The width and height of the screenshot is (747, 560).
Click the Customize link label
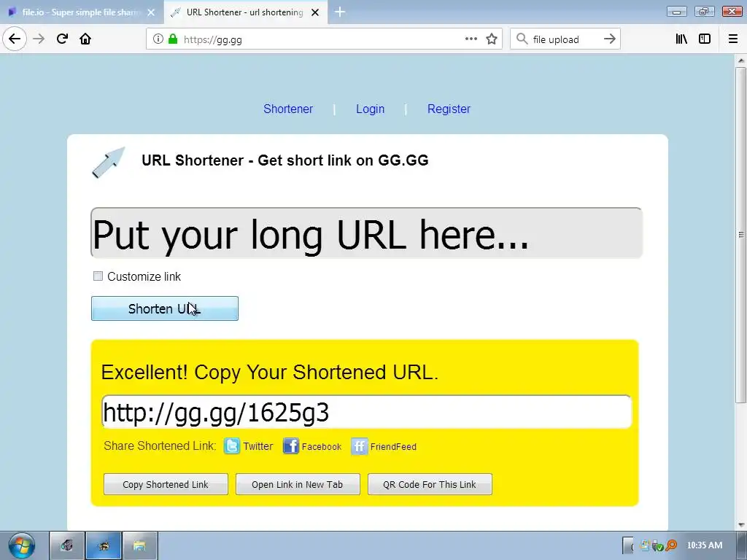pyautogui.click(x=144, y=276)
